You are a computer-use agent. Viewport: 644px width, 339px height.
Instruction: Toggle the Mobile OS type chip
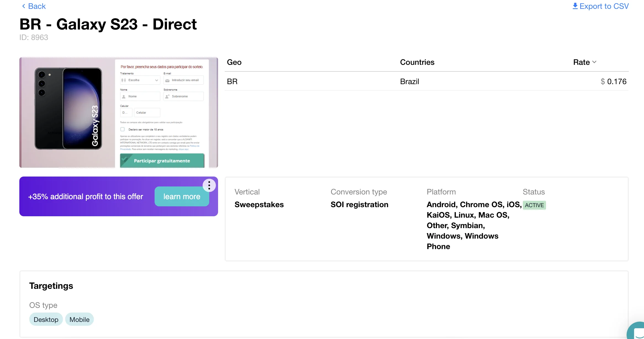click(79, 319)
